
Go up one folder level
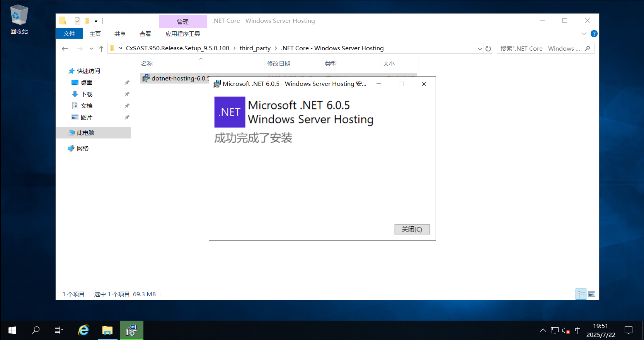click(x=101, y=48)
